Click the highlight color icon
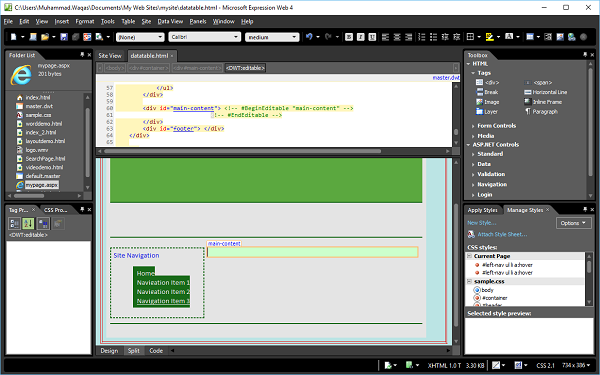Screen dimensions: 600x375 [x=489, y=37]
